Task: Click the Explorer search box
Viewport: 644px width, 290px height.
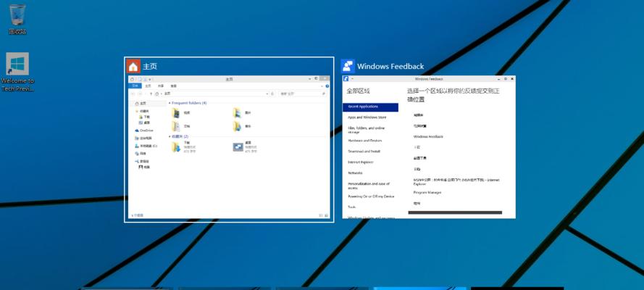Action: tap(303, 94)
